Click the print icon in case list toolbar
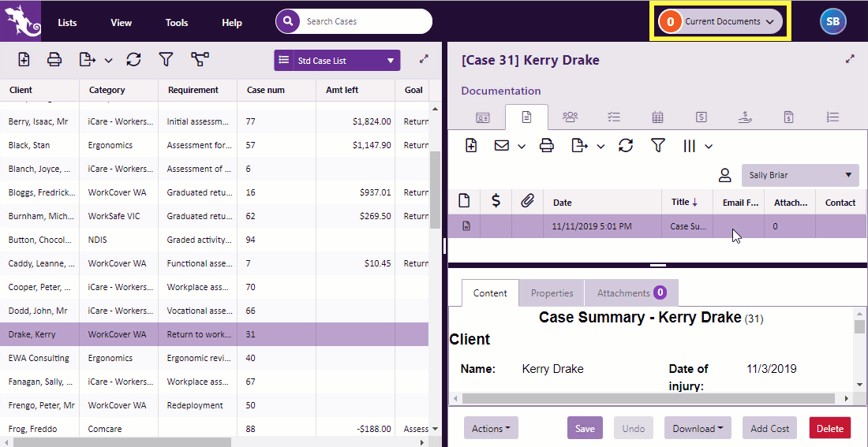The width and height of the screenshot is (868, 447). tap(54, 60)
